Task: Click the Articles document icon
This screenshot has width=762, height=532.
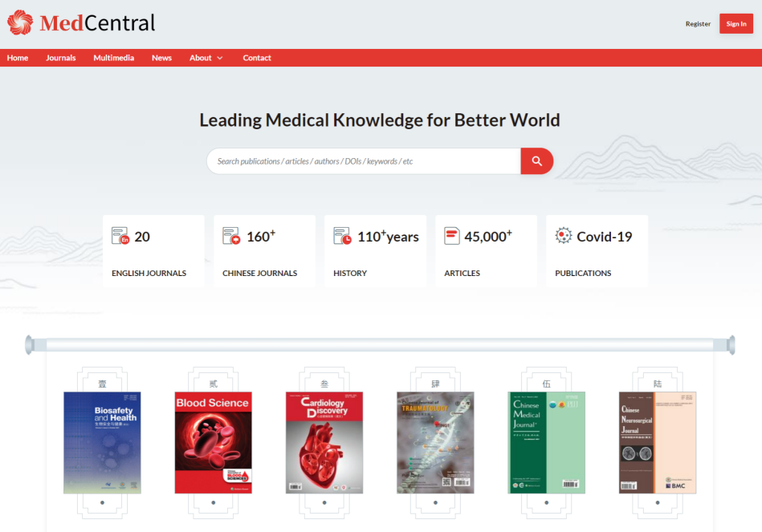Action: (x=452, y=236)
